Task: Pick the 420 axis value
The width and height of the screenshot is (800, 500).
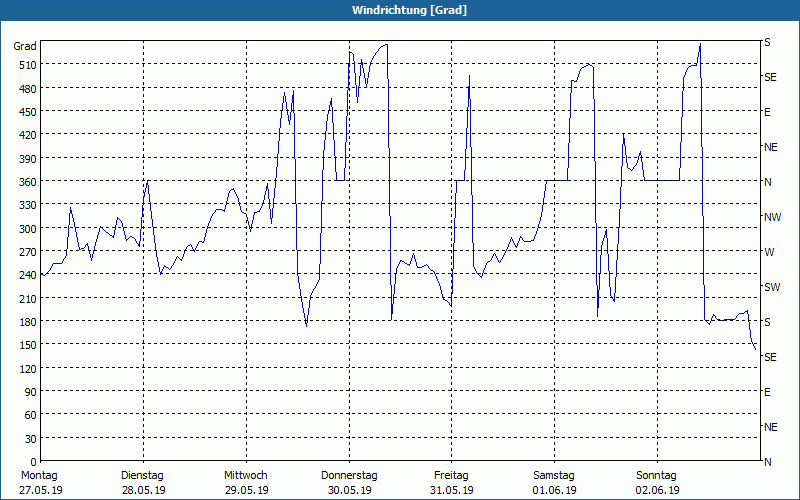Action: pos(29,135)
